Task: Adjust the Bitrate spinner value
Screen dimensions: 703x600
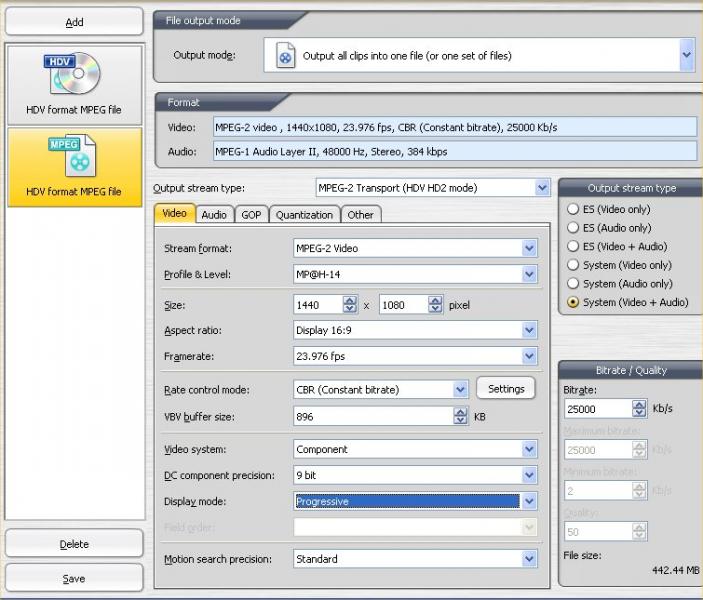Action: [x=639, y=409]
